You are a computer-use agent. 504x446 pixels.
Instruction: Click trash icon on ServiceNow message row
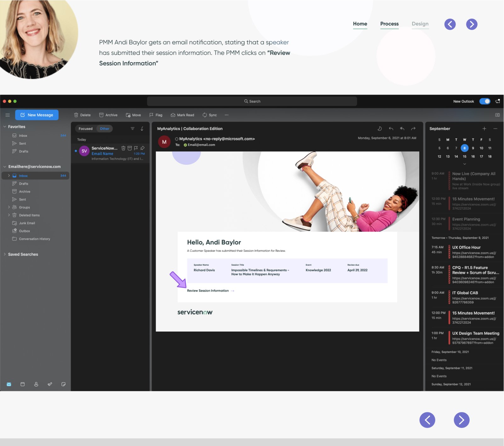coord(123,148)
